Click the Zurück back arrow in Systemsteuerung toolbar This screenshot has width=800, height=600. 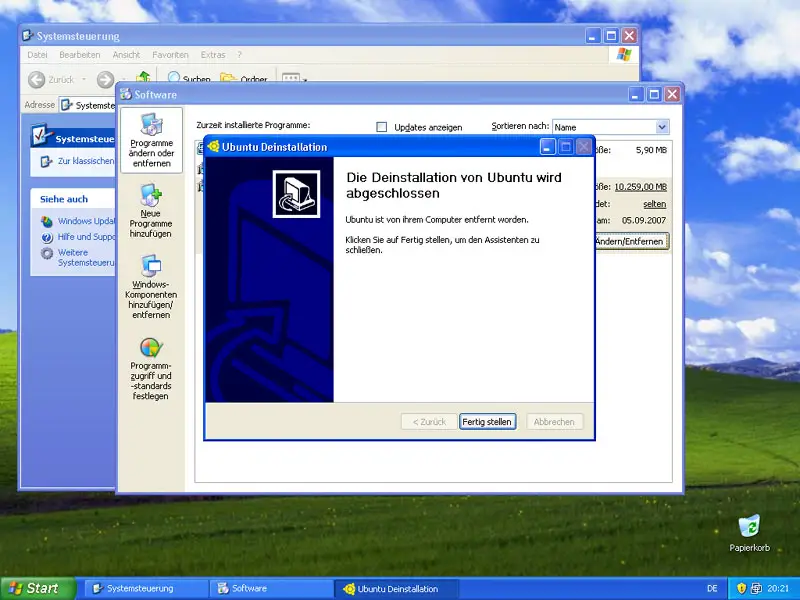click(x=37, y=80)
